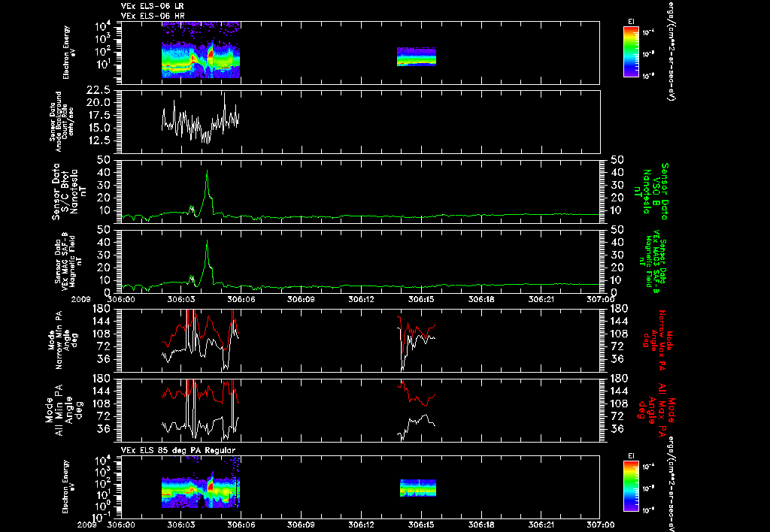The image size is (770, 532).
Task: Click the "22.5" tick label
Action: [100, 90]
